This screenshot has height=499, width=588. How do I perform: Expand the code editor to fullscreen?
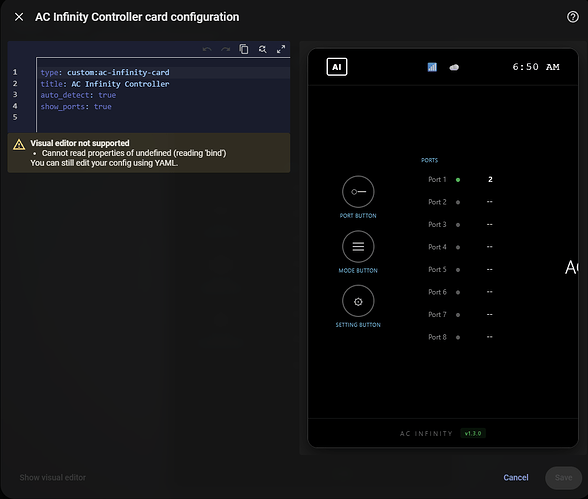pos(281,49)
